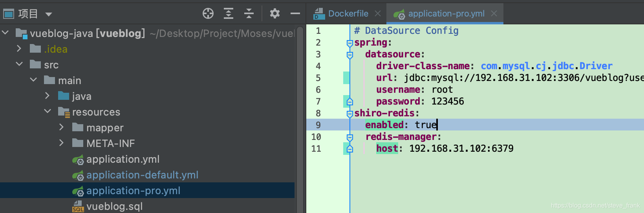The image size is (644, 213).
Task: Click the '# DataSource Config' comment
Action: click(406, 31)
